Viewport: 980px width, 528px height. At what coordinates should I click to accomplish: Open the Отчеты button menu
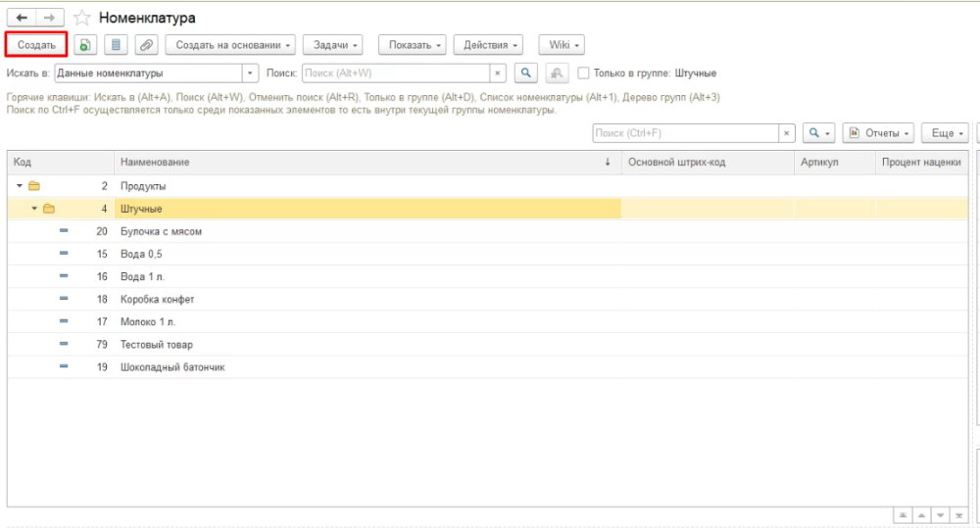[x=878, y=133]
